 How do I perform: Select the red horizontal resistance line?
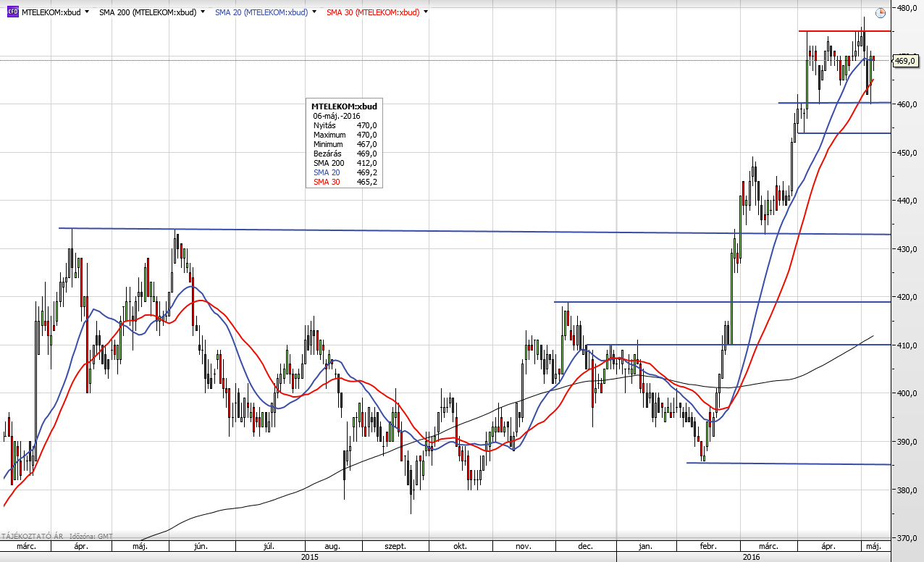tap(844, 31)
